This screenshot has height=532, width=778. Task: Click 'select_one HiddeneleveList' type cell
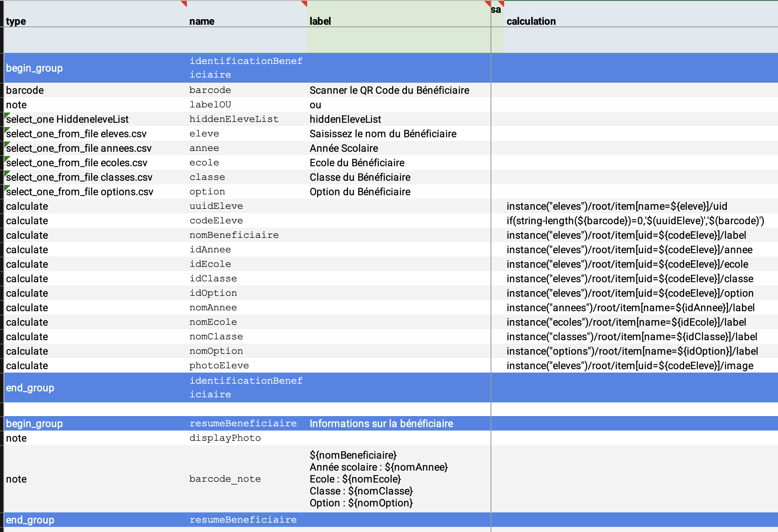pyautogui.click(x=96, y=119)
